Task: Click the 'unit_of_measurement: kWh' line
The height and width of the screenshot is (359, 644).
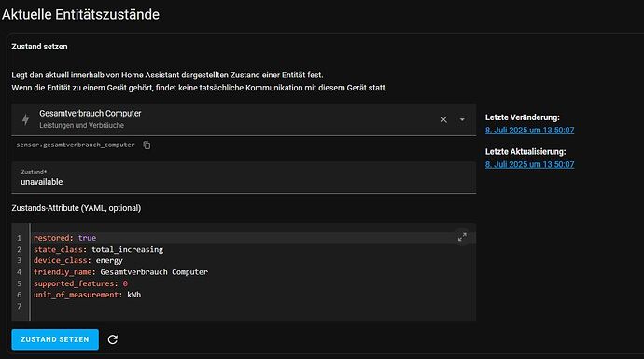Action: 87,295
